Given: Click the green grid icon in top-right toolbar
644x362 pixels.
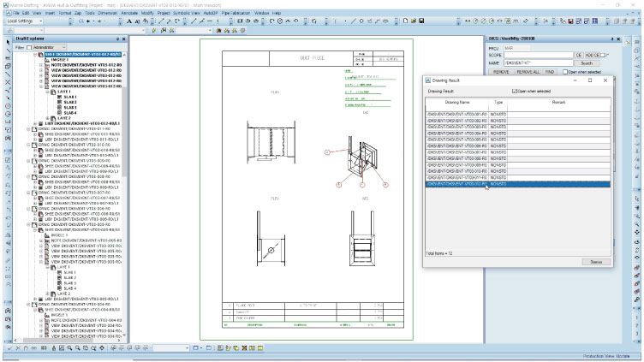Looking at the screenshot, I should pos(508,21).
